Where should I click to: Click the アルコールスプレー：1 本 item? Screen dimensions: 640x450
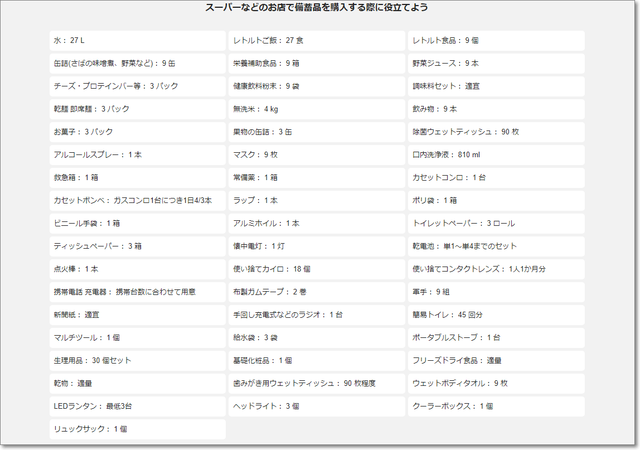click(137, 155)
